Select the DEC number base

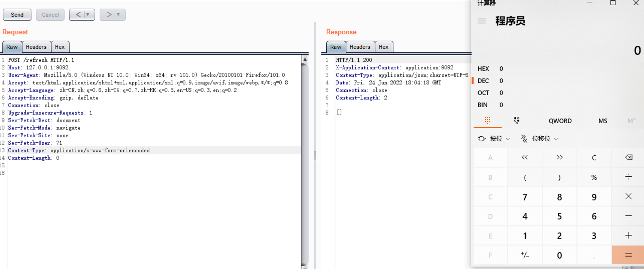[x=490, y=81]
